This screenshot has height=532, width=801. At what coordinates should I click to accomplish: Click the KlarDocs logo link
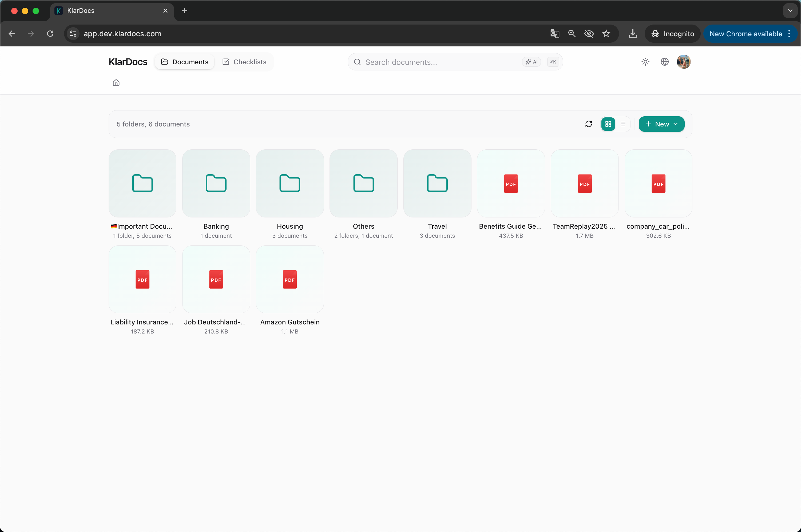click(128, 62)
